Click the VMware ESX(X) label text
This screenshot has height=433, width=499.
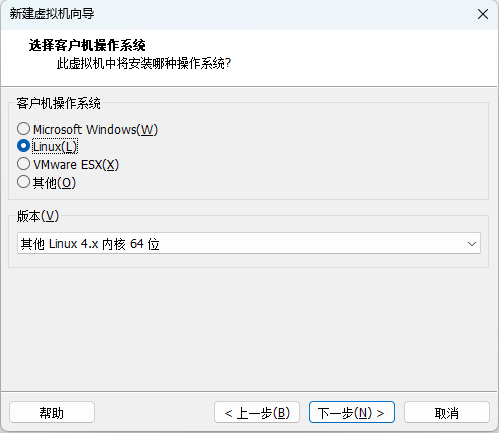pyautogui.click(x=76, y=165)
